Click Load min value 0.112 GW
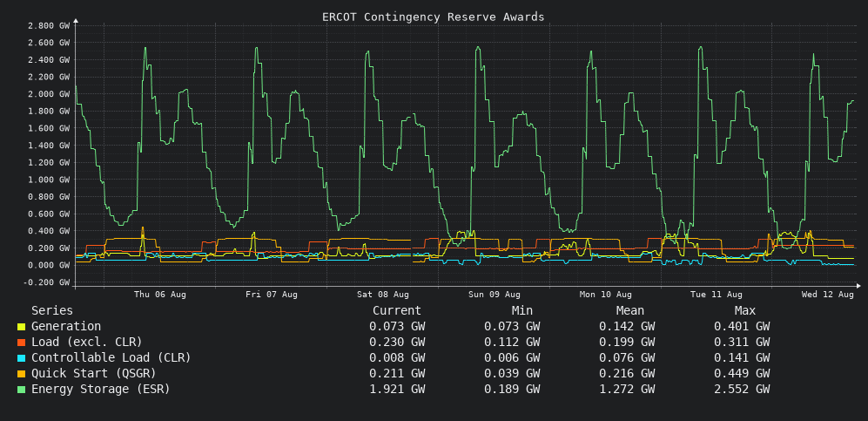The width and height of the screenshot is (868, 421). click(512, 343)
